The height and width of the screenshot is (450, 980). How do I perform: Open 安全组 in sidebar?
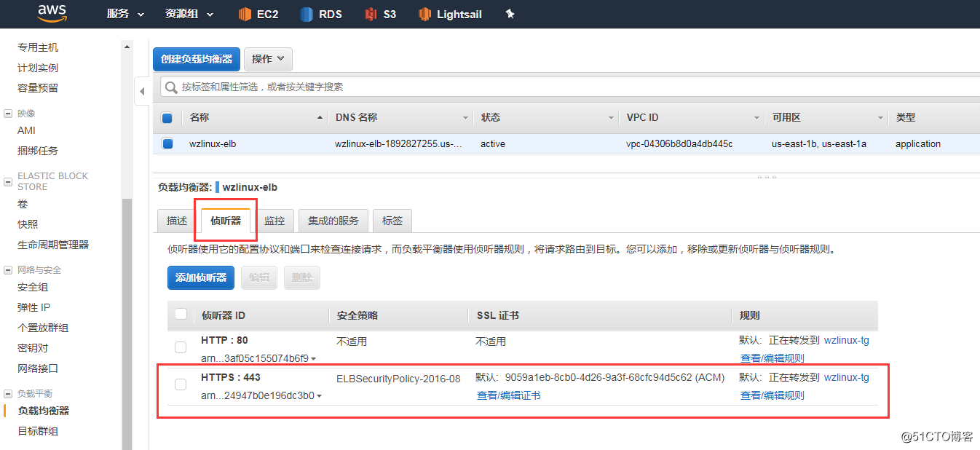33,287
